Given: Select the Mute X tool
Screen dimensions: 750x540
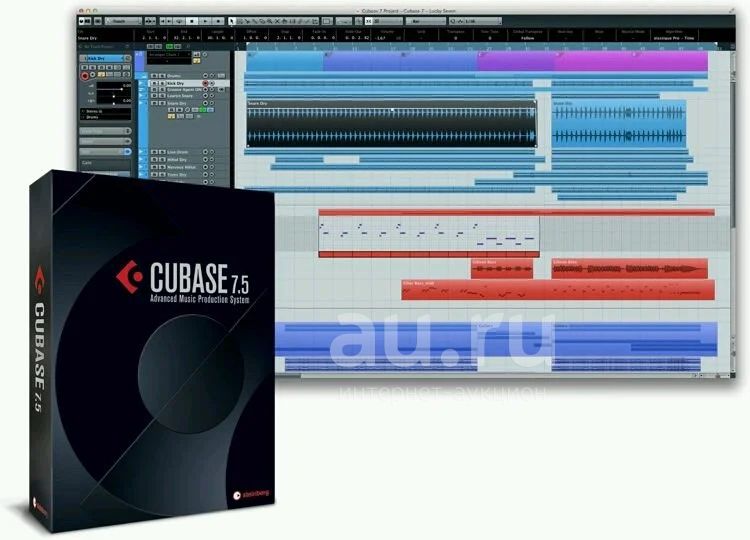Looking at the screenshot, I should [276, 21].
